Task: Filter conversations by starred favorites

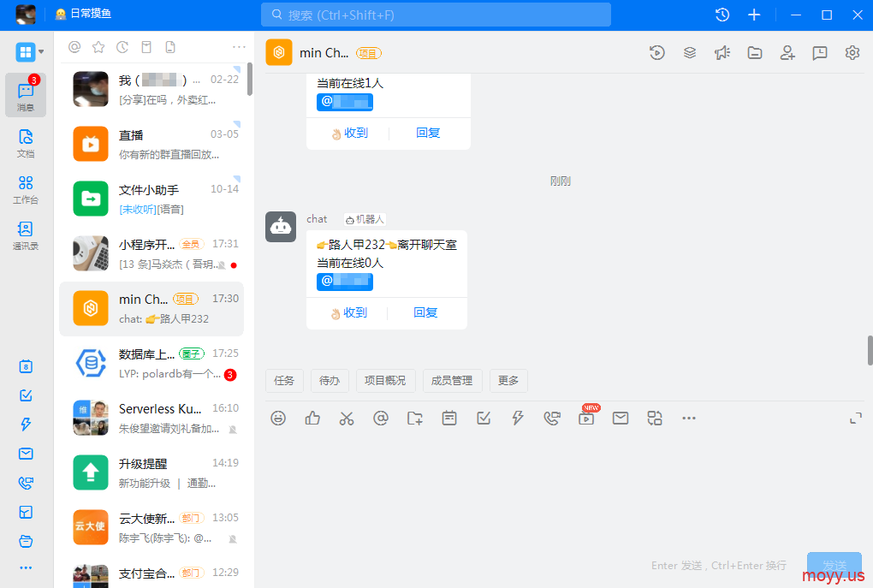Action: click(x=98, y=47)
